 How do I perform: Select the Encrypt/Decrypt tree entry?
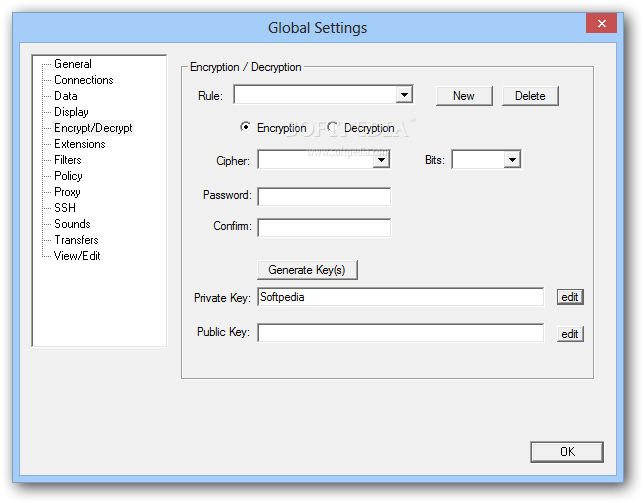point(93,128)
